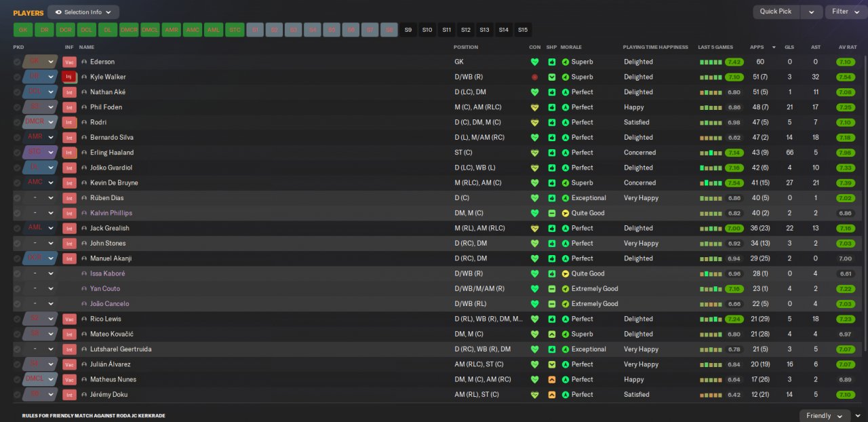Click the Vac badge beside Rico Lewis

coord(69,319)
